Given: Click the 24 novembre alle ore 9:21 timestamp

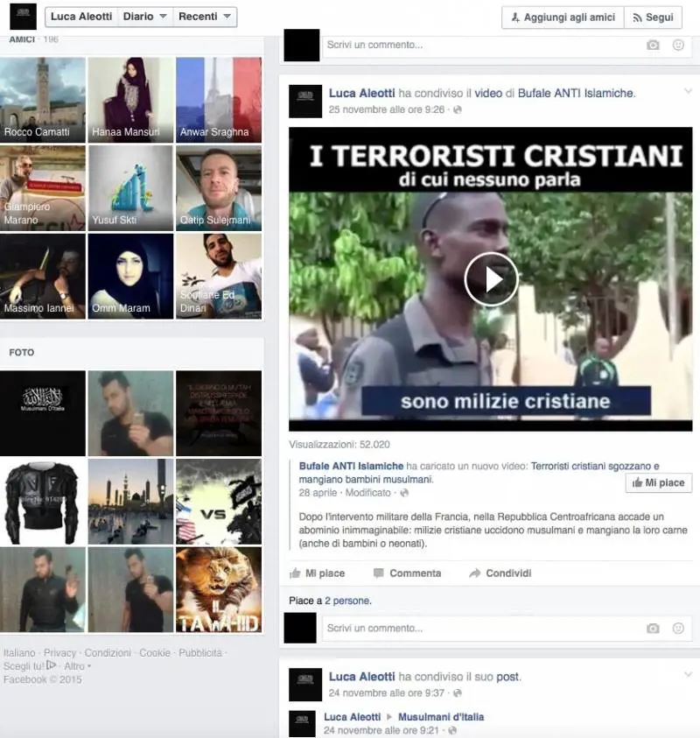Looking at the screenshot, I should (x=381, y=730).
